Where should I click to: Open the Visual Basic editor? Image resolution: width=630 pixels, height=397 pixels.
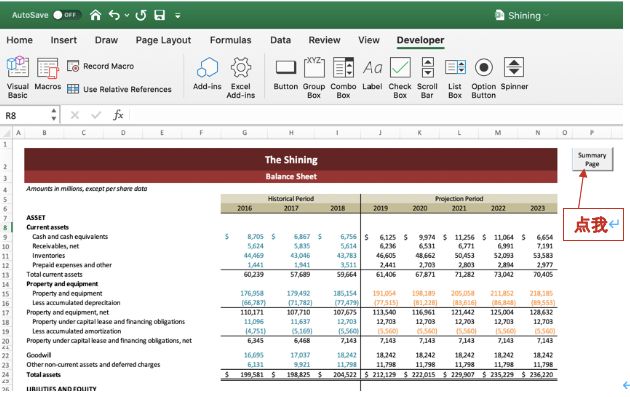pos(18,77)
